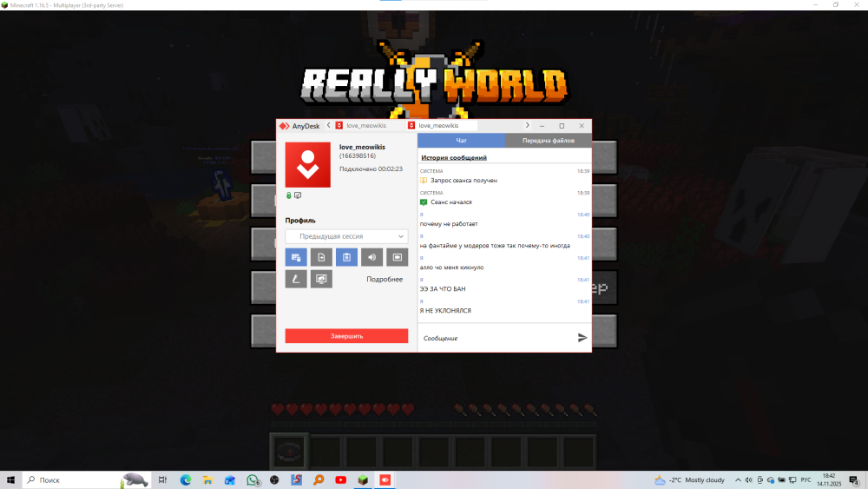Open YouTube from the taskbar
The width and height of the screenshot is (868, 489).
click(341, 480)
